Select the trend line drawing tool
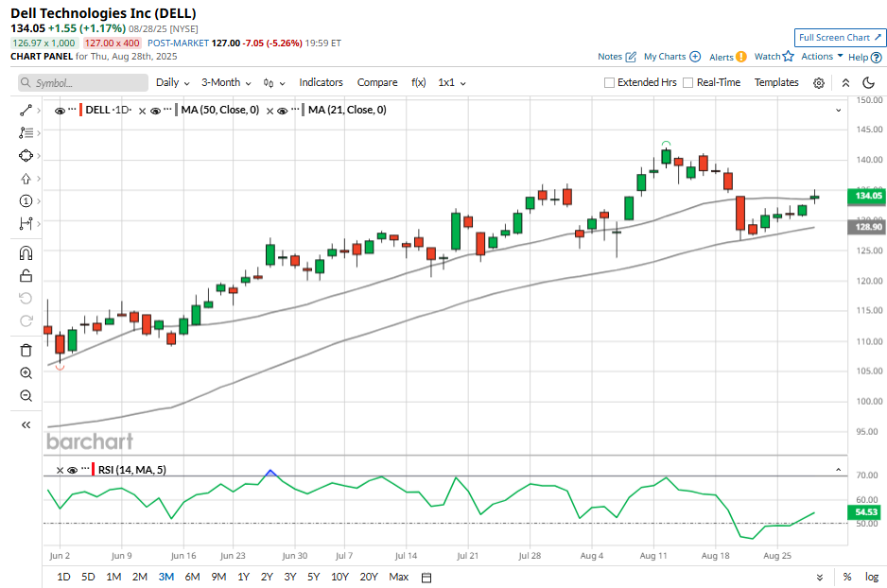This screenshot has height=588, width=887. click(x=26, y=111)
